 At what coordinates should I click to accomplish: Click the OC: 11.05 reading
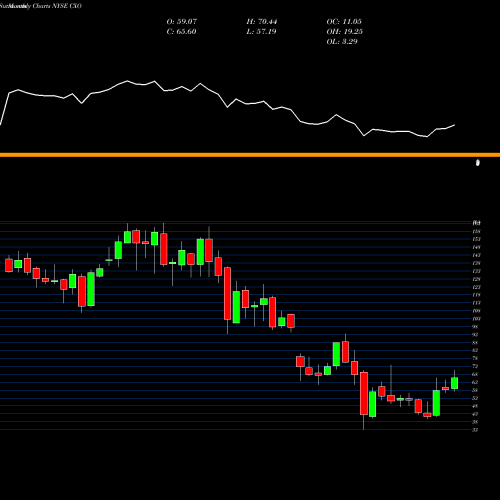344,22
